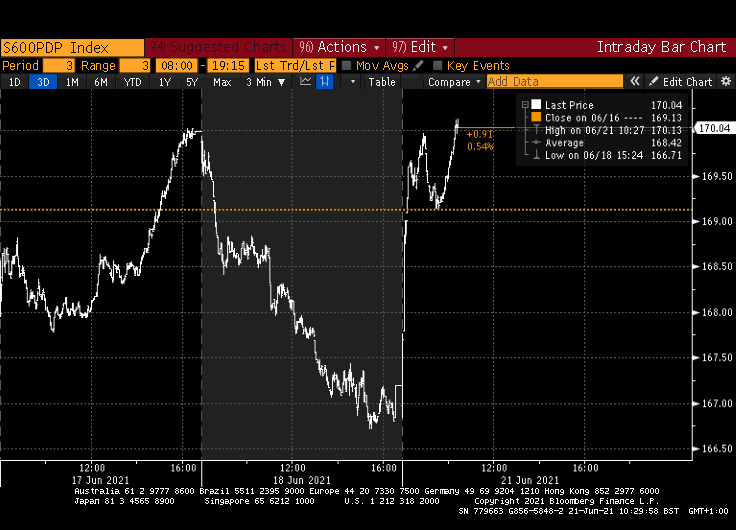Expand the Edit dropdown menu
Screen dimensions: 736x530
tap(420, 47)
